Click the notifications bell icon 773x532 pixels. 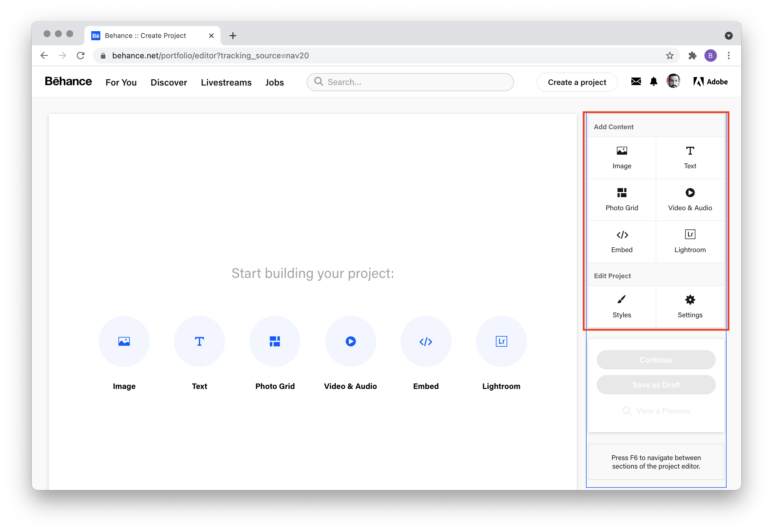[654, 82]
